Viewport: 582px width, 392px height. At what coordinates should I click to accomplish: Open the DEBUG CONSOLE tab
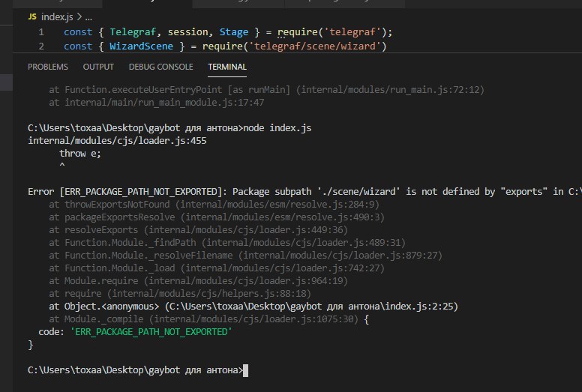[x=160, y=67]
